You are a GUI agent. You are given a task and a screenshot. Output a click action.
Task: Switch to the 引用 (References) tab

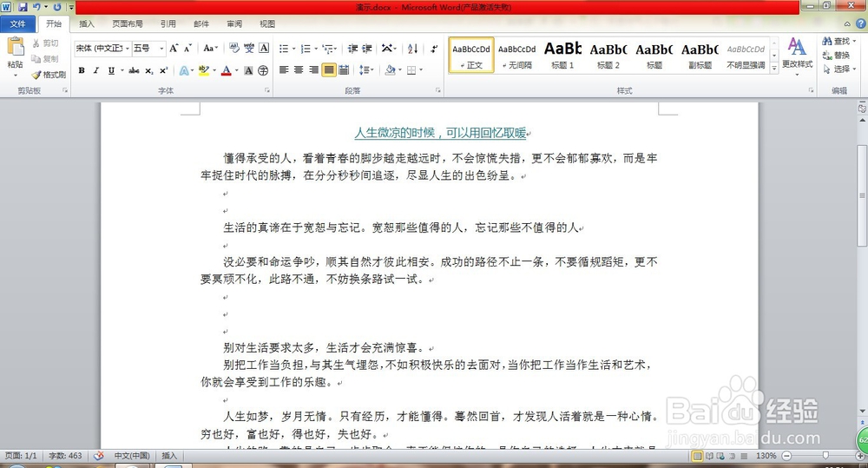click(x=168, y=23)
